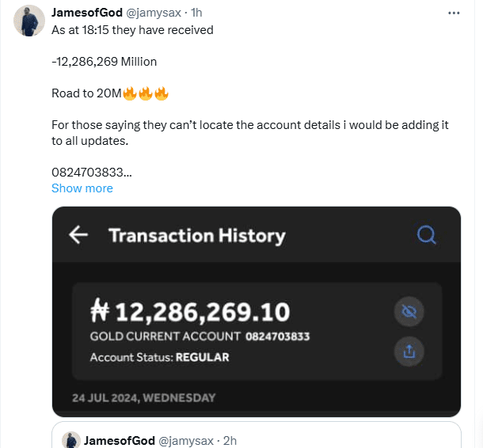This screenshot has width=483, height=448.
Task: Click the Transaction History title
Action: pos(196,235)
